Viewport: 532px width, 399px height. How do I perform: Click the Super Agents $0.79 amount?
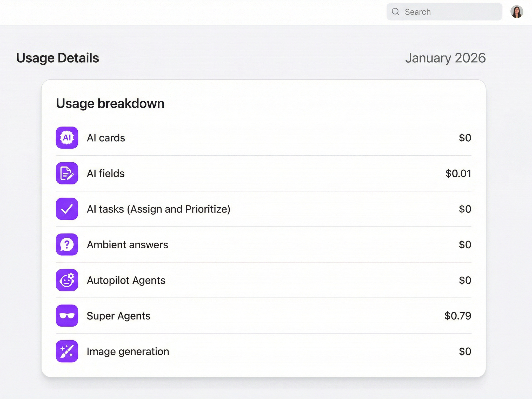tap(457, 316)
